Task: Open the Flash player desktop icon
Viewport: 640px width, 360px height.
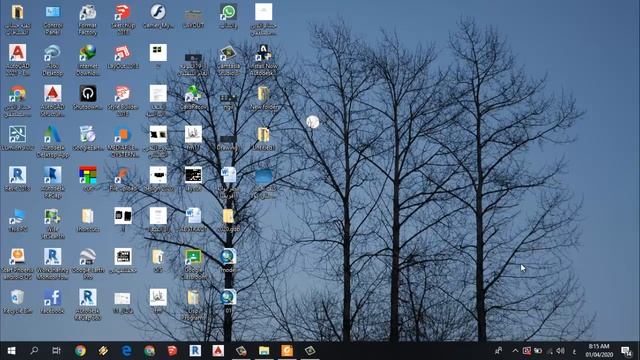Action: click(x=158, y=16)
